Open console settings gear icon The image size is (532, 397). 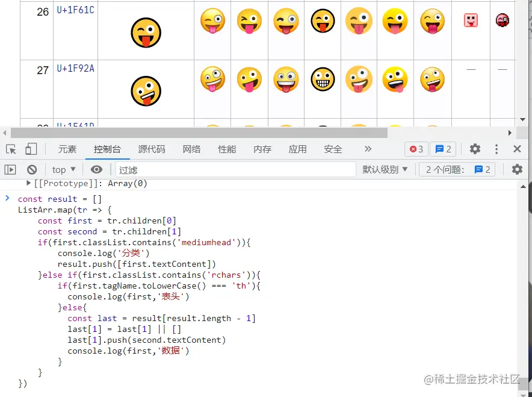(x=517, y=169)
